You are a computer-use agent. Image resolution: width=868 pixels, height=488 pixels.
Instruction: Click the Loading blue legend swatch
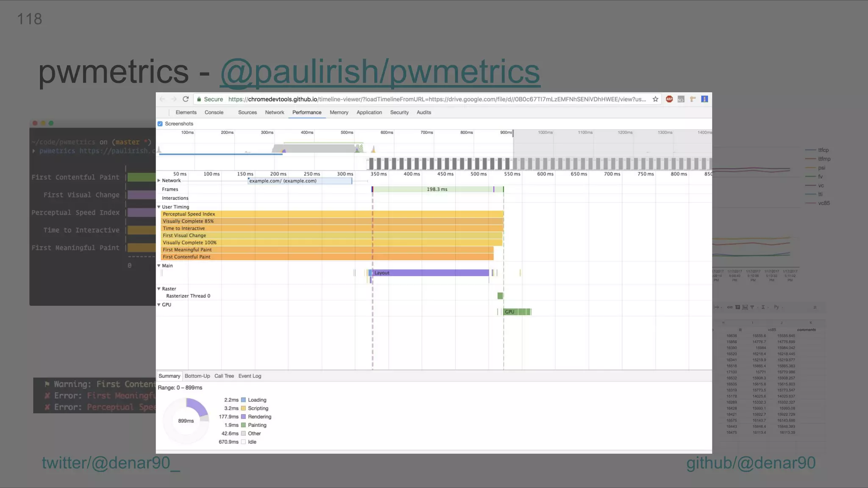click(x=244, y=400)
